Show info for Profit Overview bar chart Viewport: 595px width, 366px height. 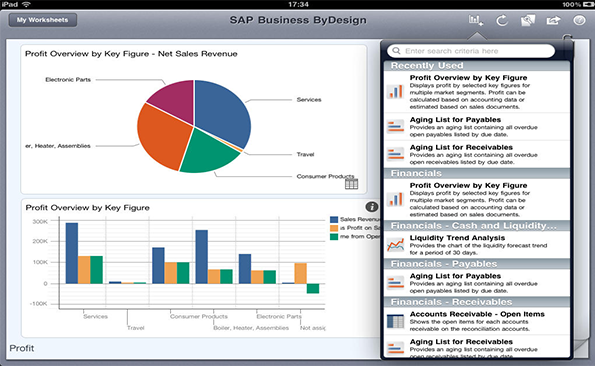(371, 207)
